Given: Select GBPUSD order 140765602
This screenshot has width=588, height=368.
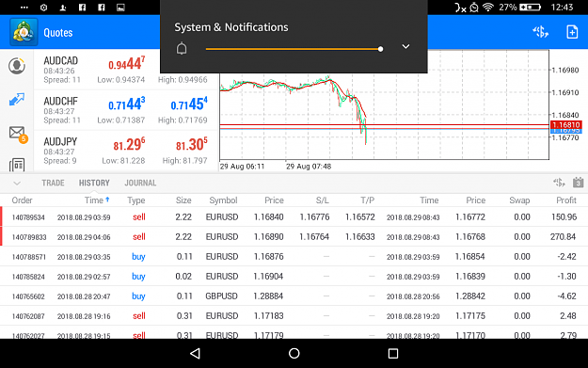Looking at the screenshot, I should pyautogui.click(x=294, y=296).
